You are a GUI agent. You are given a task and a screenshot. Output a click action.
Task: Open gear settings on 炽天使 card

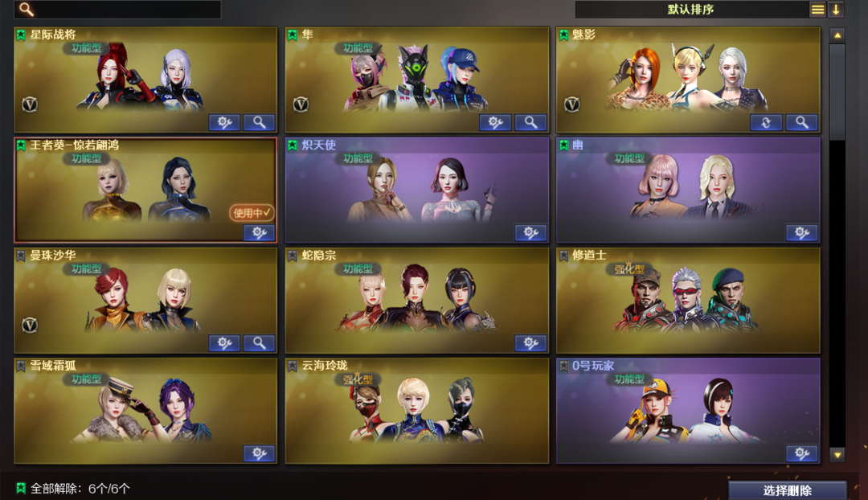[x=530, y=232]
